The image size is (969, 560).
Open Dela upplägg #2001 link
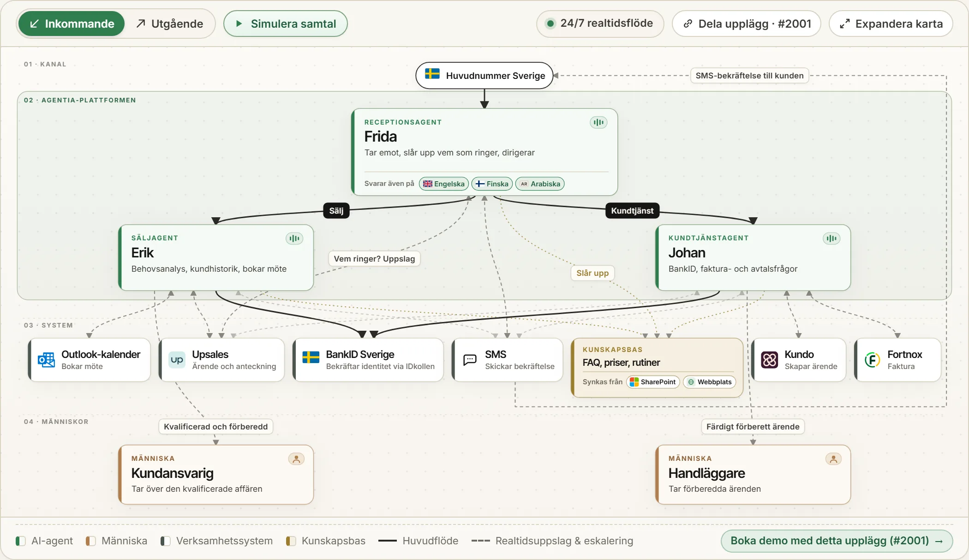(x=747, y=24)
